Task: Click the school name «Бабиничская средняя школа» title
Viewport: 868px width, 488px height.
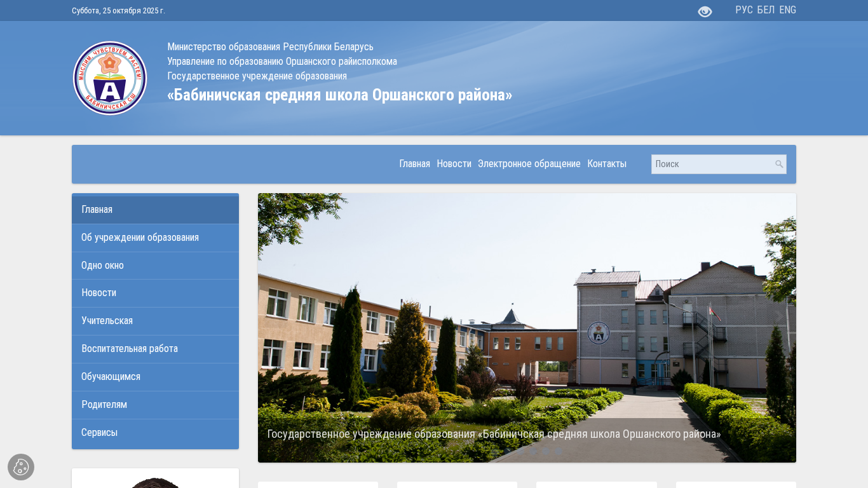Action: 340,95
